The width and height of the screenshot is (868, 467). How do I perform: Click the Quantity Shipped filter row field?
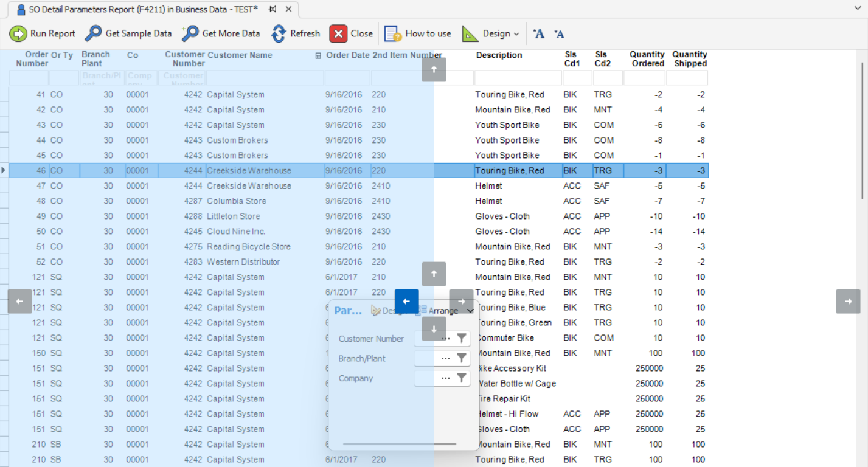687,78
